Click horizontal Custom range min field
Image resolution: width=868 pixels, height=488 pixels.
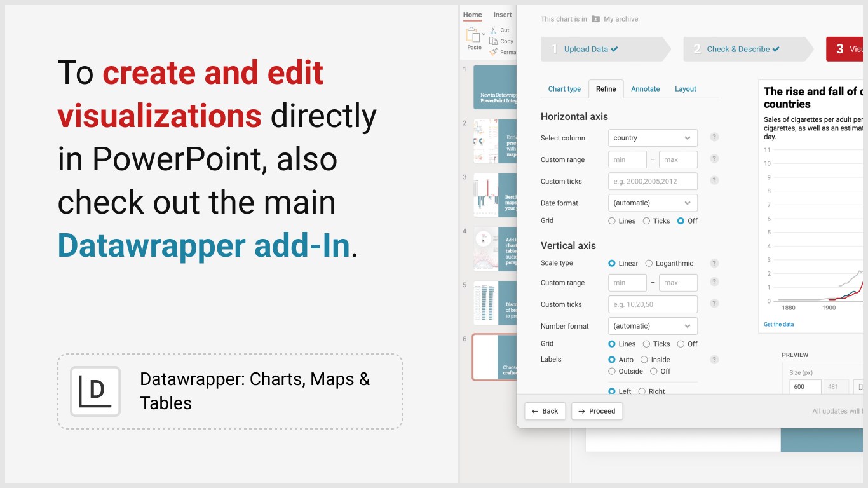pyautogui.click(x=627, y=159)
